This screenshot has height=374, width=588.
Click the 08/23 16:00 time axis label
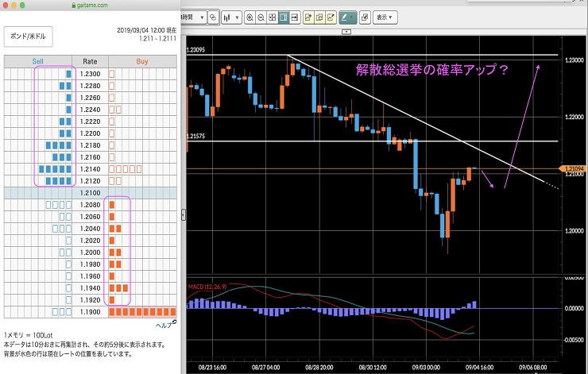tap(212, 368)
